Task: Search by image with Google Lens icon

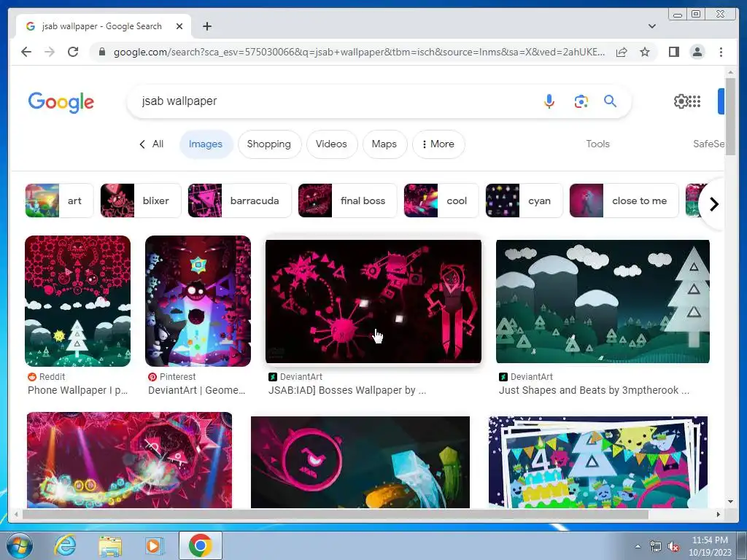Action: tap(581, 101)
